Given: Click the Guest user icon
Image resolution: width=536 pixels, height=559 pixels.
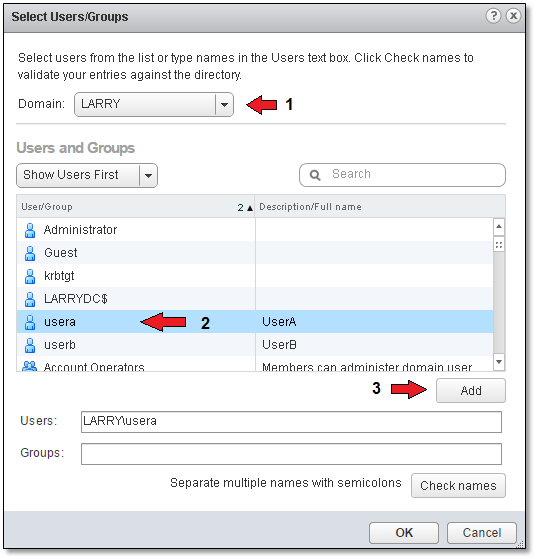Looking at the screenshot, I should [x=30, y=253].
